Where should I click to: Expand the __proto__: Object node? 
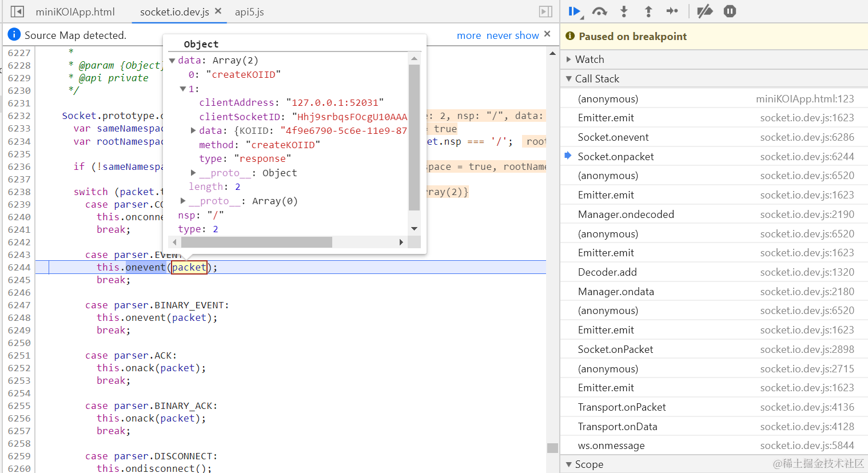[x=193, y=173]
